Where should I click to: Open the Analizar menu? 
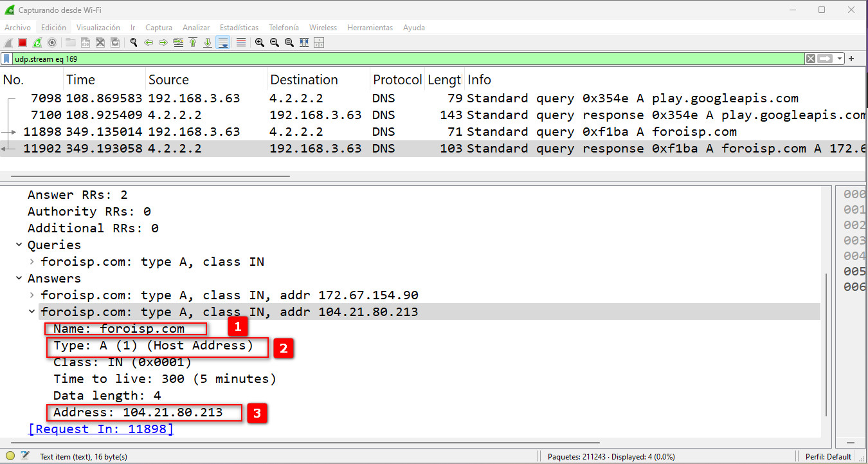[196, 28]
